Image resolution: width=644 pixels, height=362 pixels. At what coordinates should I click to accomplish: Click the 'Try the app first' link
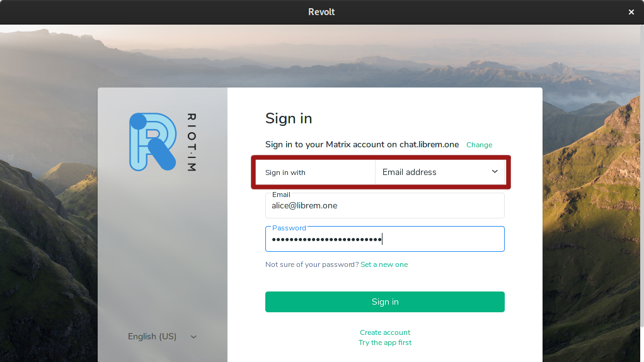tap(385, 342)
